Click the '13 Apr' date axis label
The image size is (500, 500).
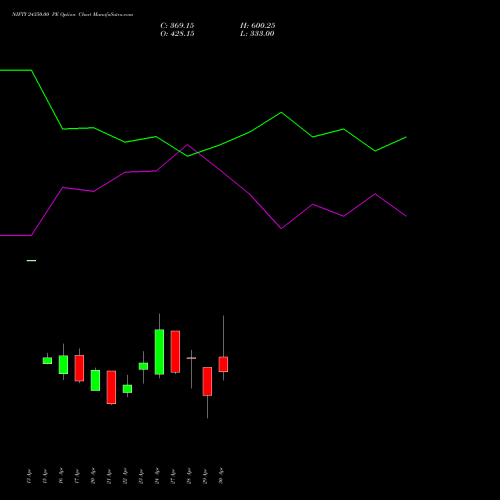click(29, 476)
